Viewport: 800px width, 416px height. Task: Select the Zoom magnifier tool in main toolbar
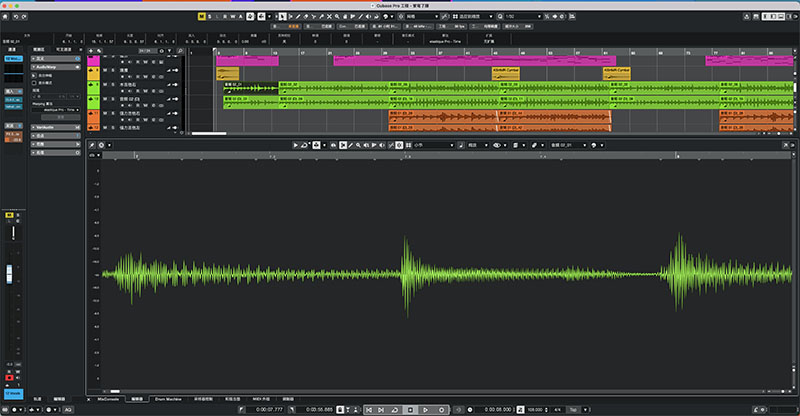[337, 16]
